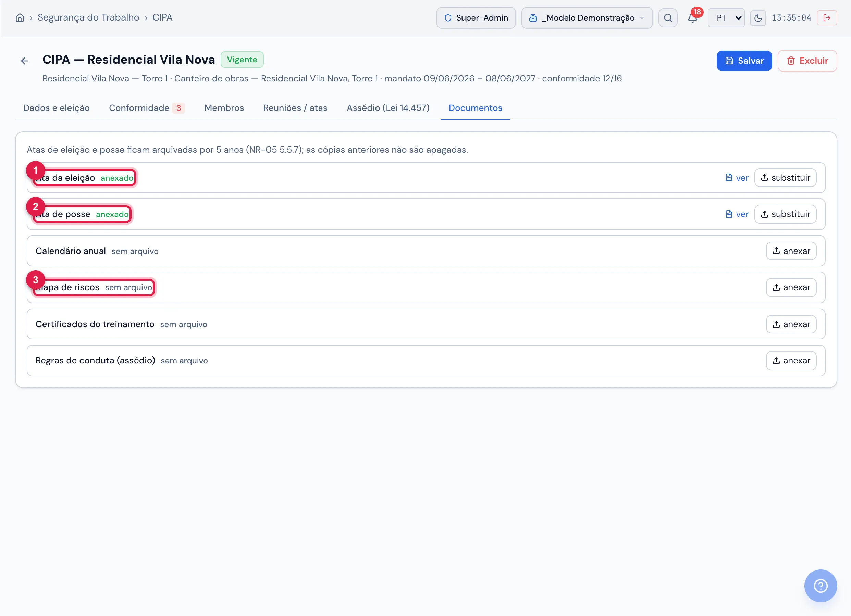Screen dimensions: 851x616
Task: Open the PT language dropdown
Action: click(726, 17)
